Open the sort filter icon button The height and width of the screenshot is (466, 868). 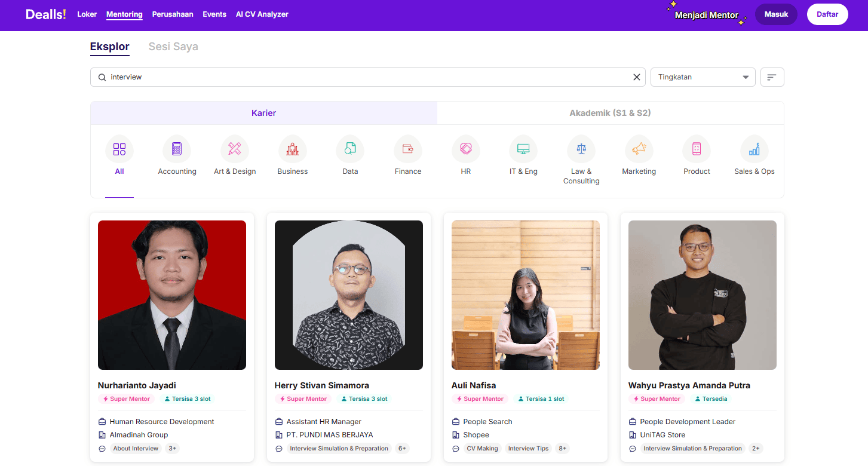point(772,77)
